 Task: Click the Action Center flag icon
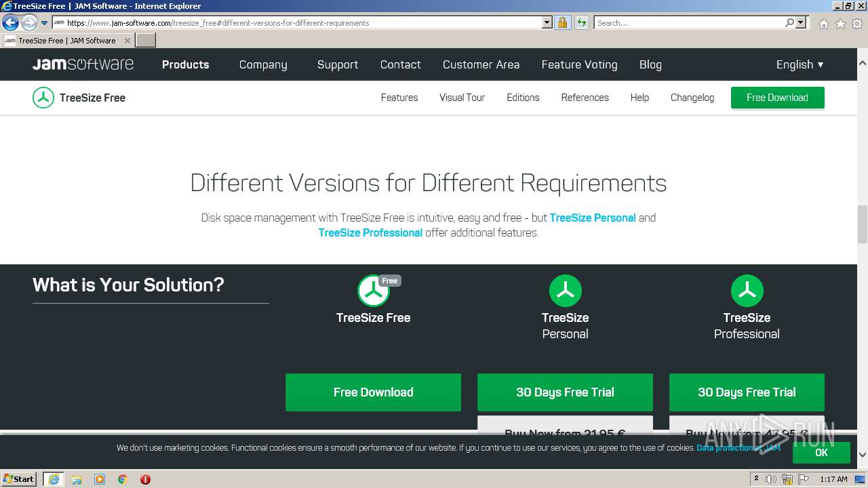(804, 479)
